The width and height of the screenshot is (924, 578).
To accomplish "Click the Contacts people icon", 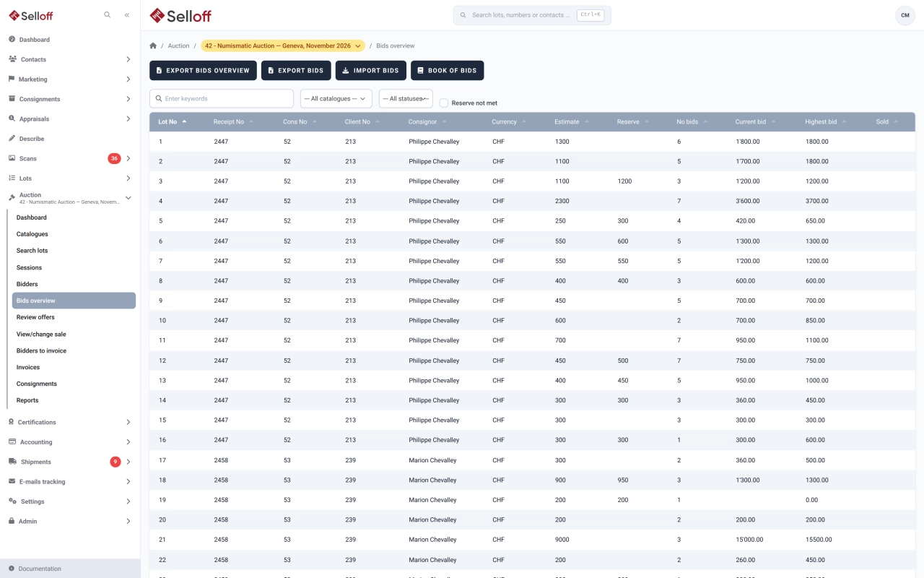I will (12, 59).
